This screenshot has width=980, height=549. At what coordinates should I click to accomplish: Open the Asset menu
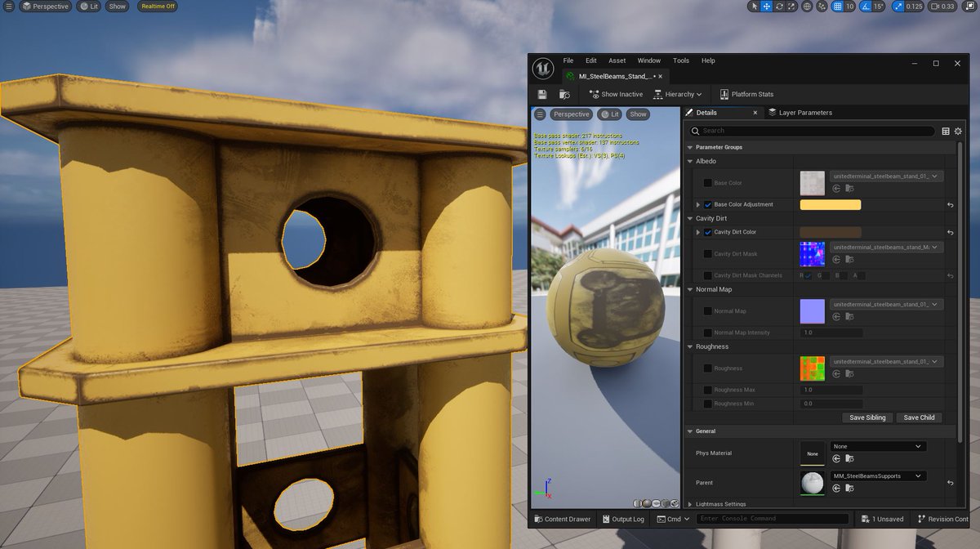coord(617,60)
